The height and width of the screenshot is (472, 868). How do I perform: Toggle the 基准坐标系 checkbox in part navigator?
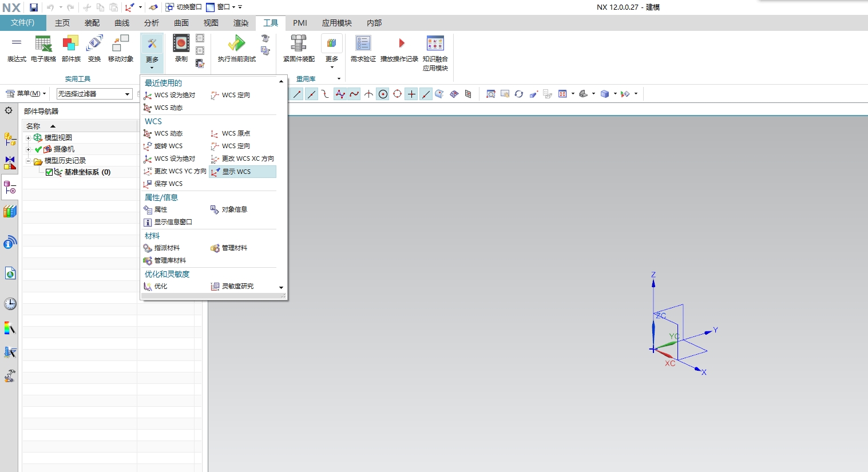[x=49, y=172]
